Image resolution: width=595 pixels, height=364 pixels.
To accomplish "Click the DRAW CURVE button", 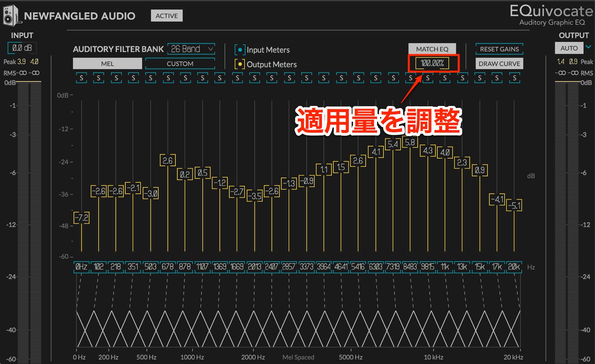I will 499,63.
